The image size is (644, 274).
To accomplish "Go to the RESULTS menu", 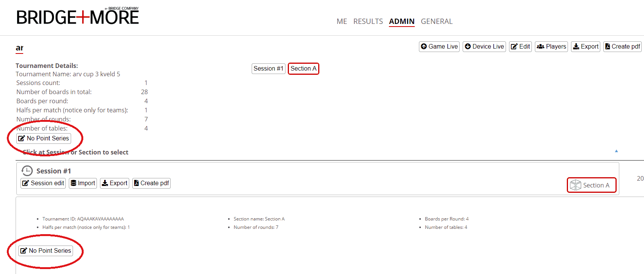I will (x=368, y=22).
